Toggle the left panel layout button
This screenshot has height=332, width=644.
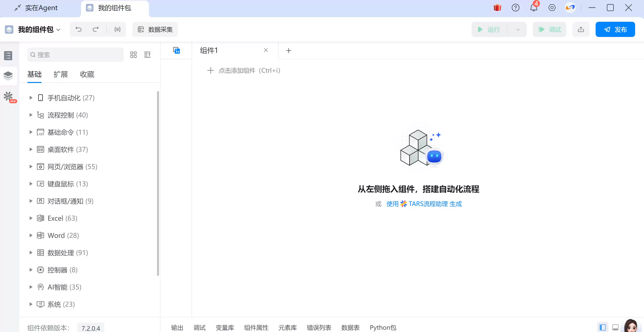pos(603,327)
